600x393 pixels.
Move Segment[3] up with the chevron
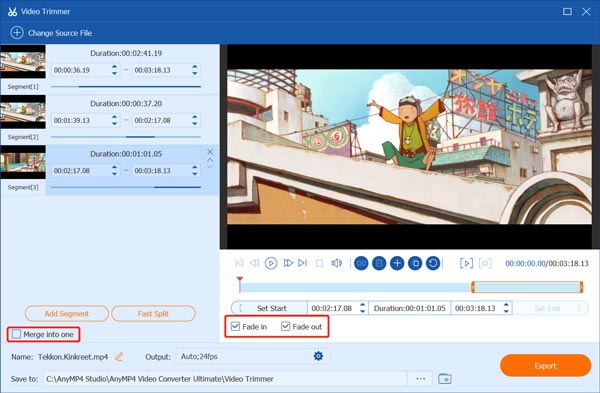[x=210, y=160]
